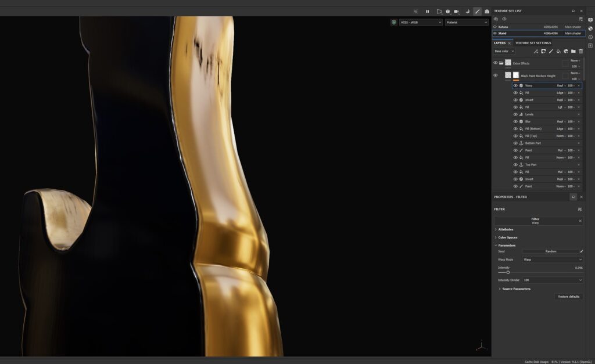Open the Material channel dropdown

pyautogui.click(x=467, y=23)
